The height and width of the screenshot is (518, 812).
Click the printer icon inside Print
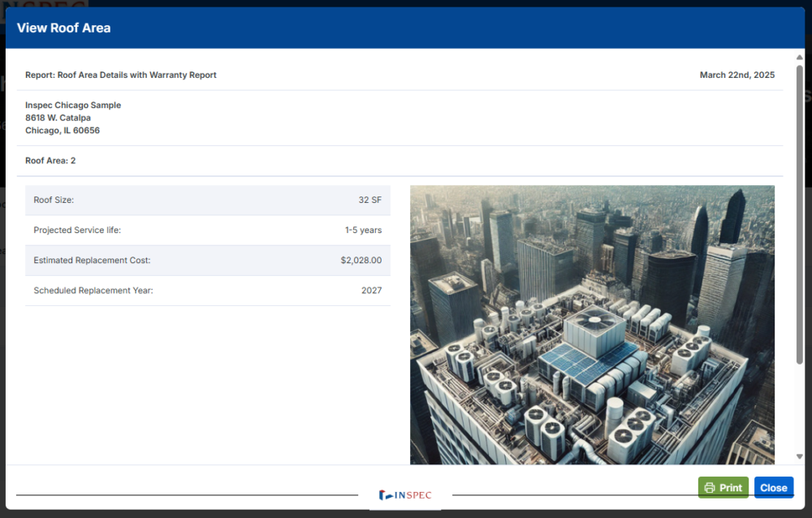click(710, 487)
